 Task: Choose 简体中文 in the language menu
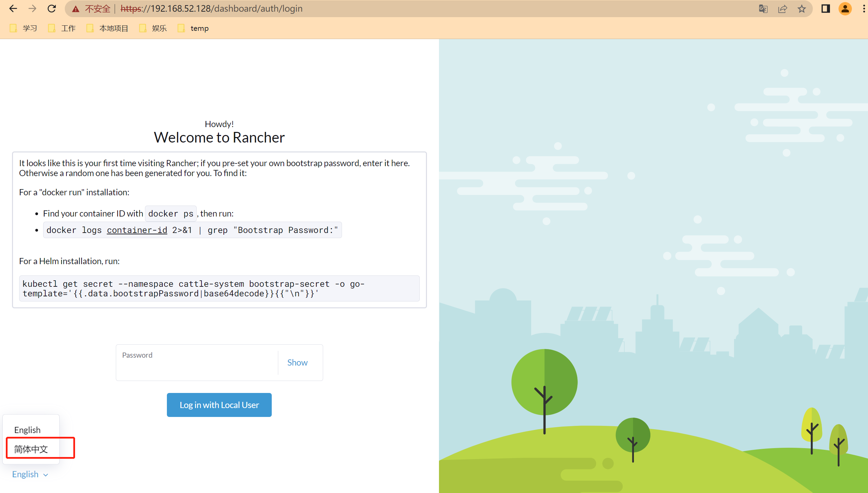[x=31, y=449]
